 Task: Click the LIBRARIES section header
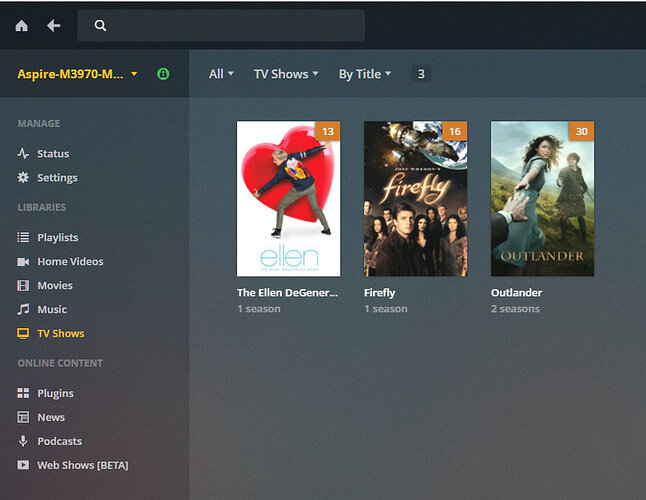42,207
